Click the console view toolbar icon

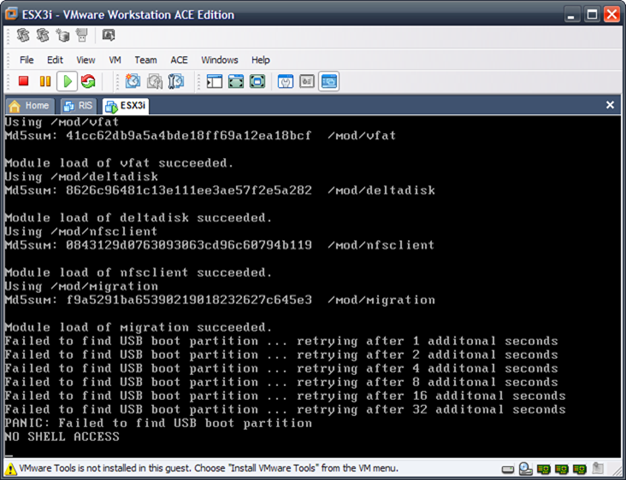tap(329, 82)
